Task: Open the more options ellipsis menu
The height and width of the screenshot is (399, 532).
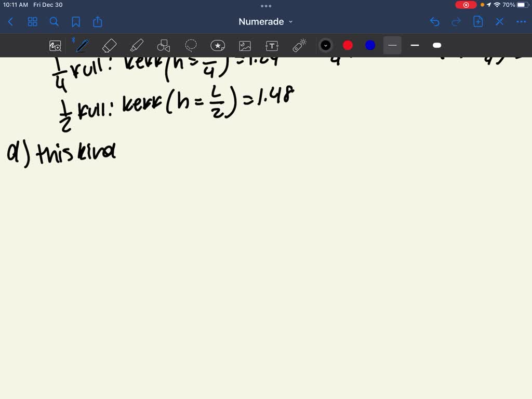Action: pos(521,22)
